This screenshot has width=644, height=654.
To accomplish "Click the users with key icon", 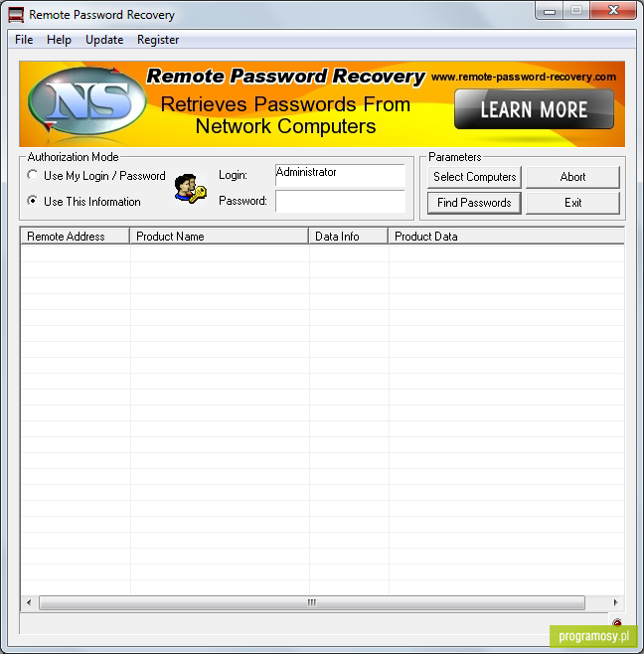I will tap(190, 189).
